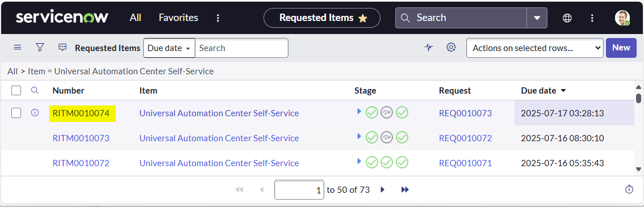Select due date 2025-07-16 05:35:43 cell

click(x=574, y=163)
